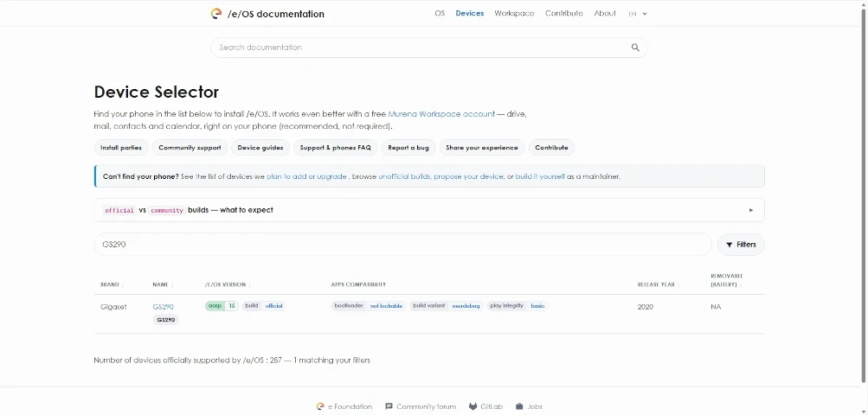Click the GS290 codename tag under name

pyautogui.click(x=165, y=320)
